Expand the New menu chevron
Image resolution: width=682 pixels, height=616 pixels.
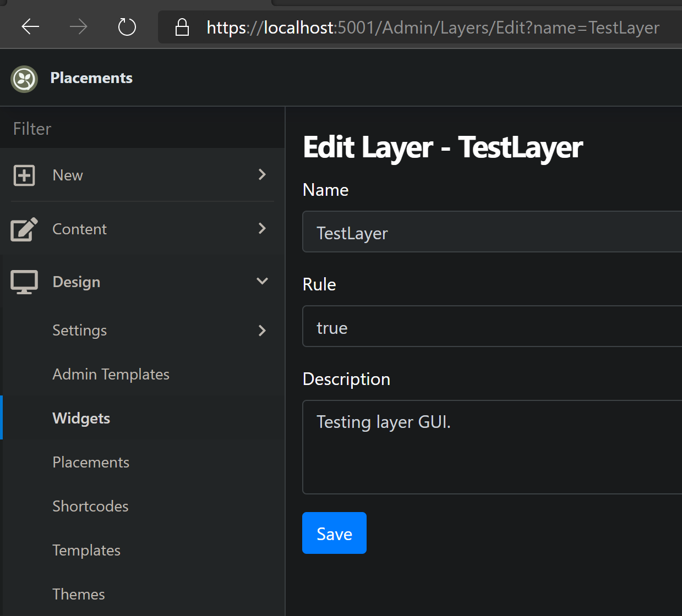coord(262,174)
